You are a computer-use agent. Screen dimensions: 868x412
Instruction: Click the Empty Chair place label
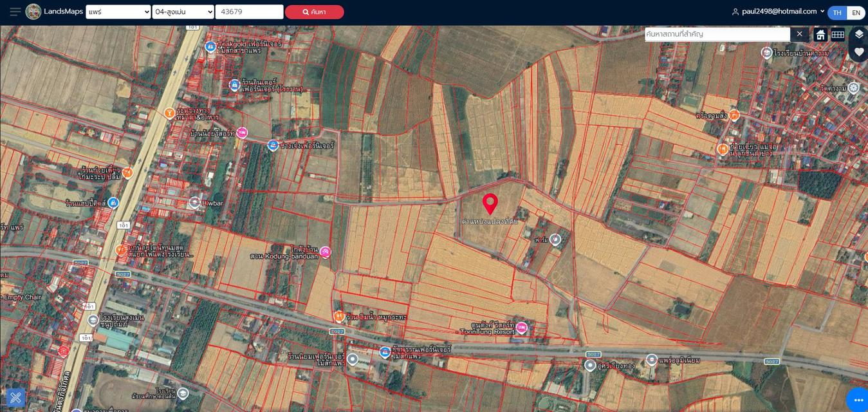pos(21,297)
